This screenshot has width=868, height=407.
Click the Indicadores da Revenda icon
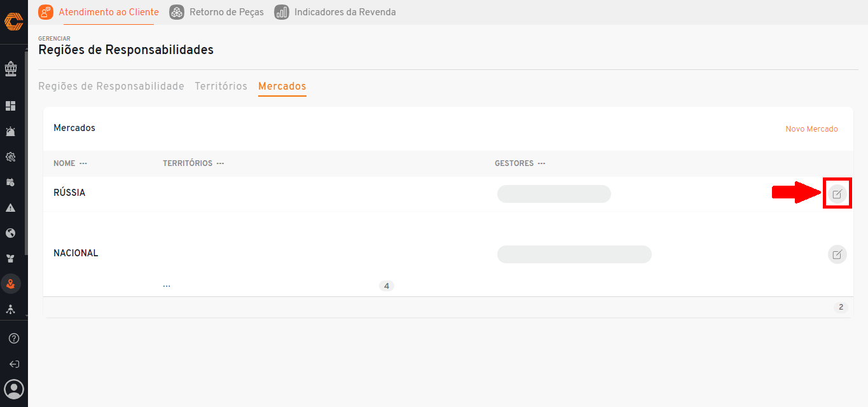282,12
